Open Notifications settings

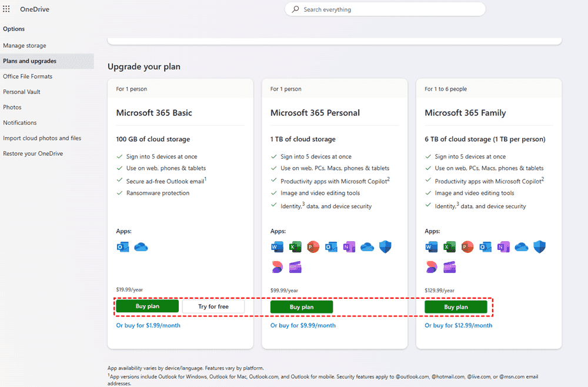[47, 122]
